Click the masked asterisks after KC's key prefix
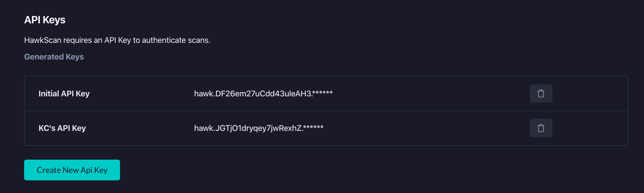 tap(313, 127)
